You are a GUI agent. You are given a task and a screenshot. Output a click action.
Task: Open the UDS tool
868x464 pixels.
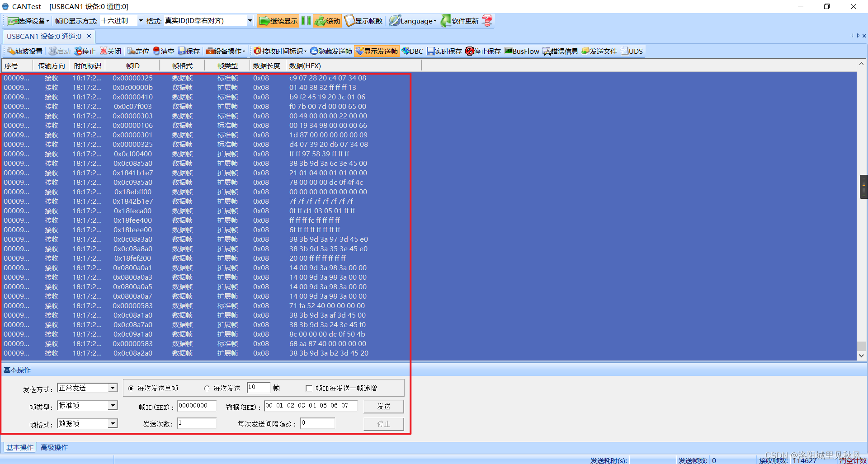pyautogui.click(x=632, y=51)
